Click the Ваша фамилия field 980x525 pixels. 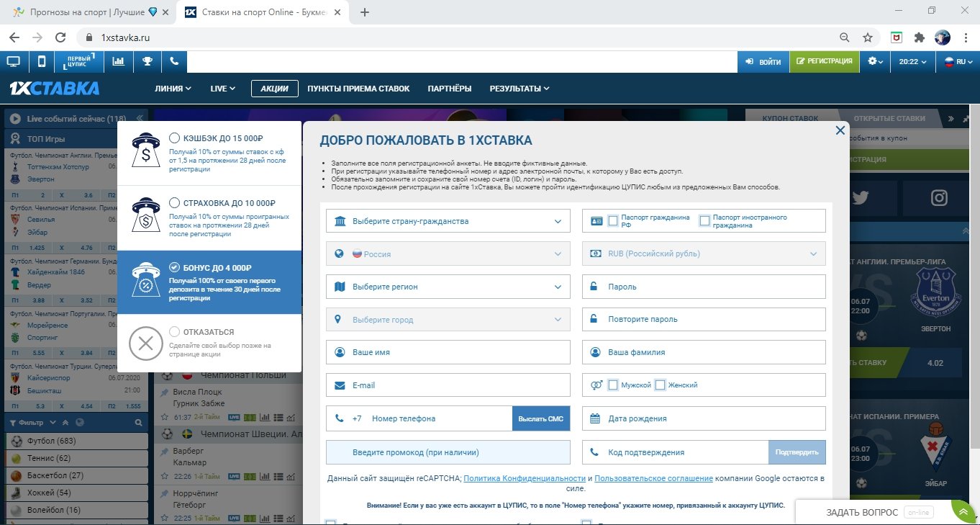point(704,352)
